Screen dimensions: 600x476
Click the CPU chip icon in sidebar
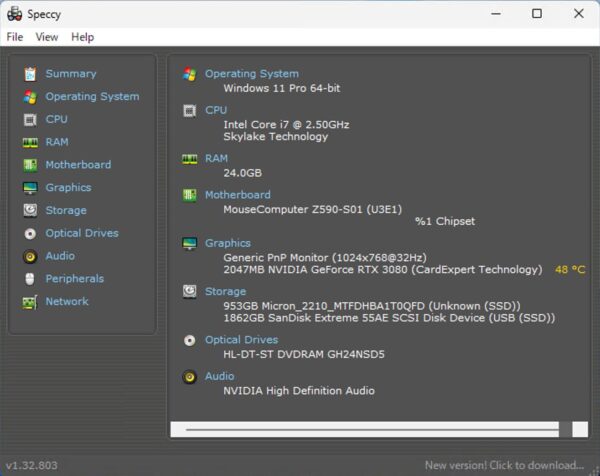pos(30,120)
